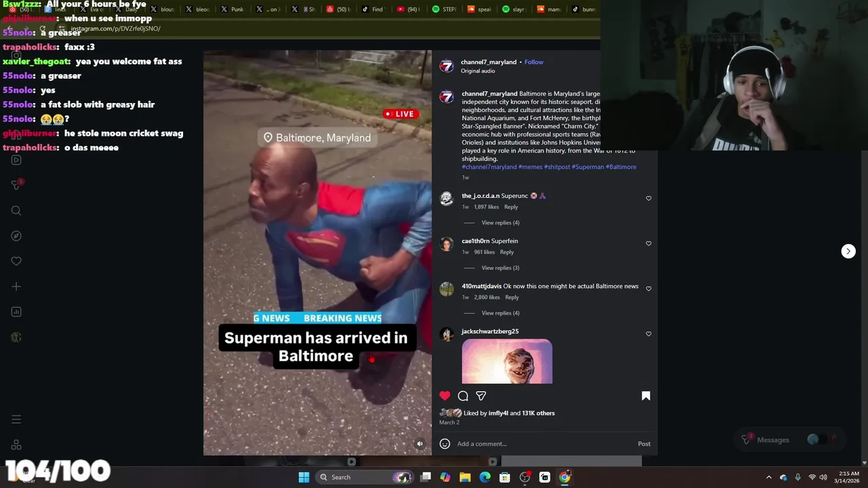Reply to 410mattjdavis's comment
Viewport: 868px width, 488px height.
pos(512,297)
